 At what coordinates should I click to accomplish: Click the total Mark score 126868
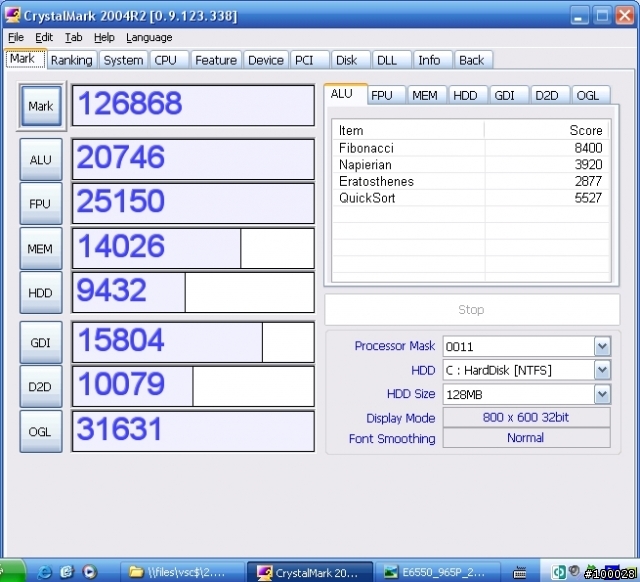pos(193,105)
